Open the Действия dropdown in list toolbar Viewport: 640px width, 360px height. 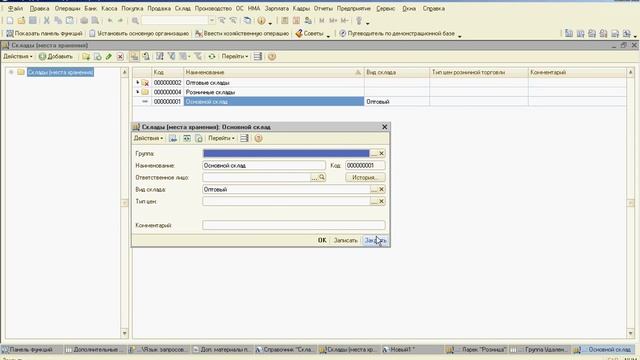18,57
